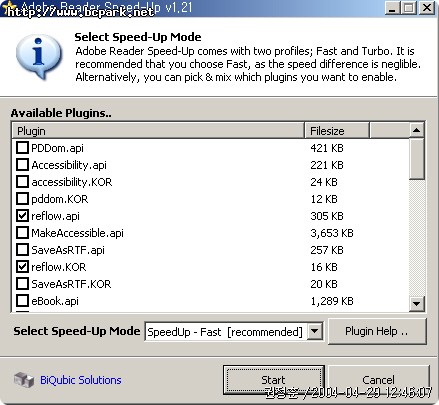This screenshot has height=405, width=439.
Task: Select the pddom.KOR plugin name
Action: coord(60,199)
